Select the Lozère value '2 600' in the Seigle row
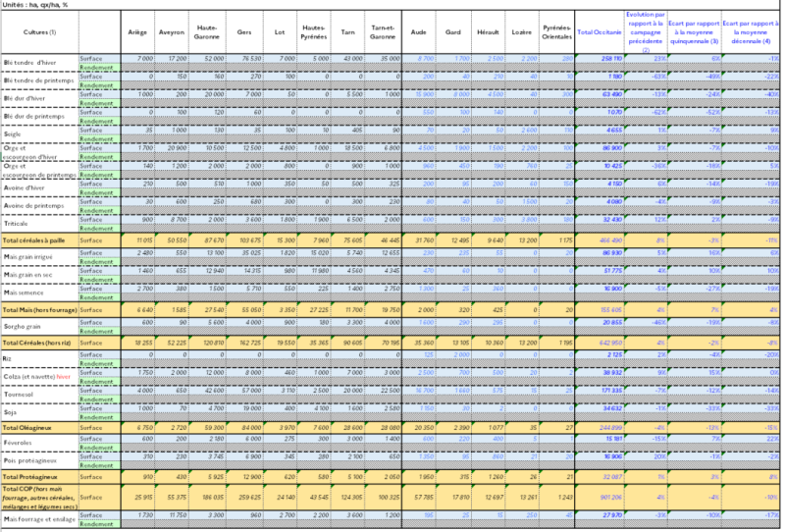This screenshot has height=532, width=785. point(529,131)
